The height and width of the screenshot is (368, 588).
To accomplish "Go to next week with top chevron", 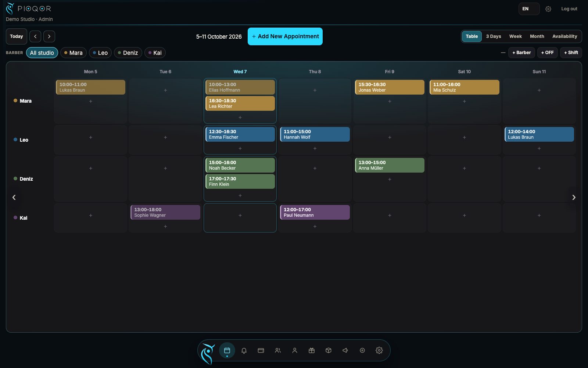I will pos(49,36).
